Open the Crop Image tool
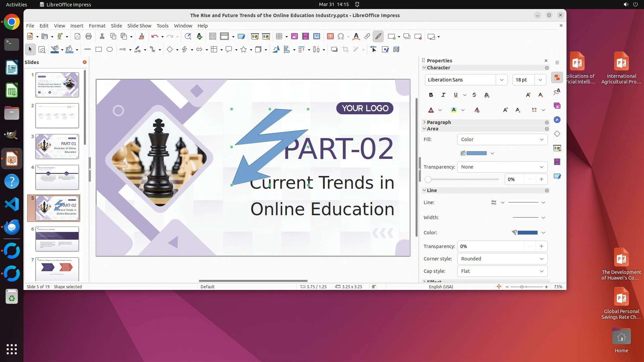Screen dimensions: 644x362 [345, 50]
